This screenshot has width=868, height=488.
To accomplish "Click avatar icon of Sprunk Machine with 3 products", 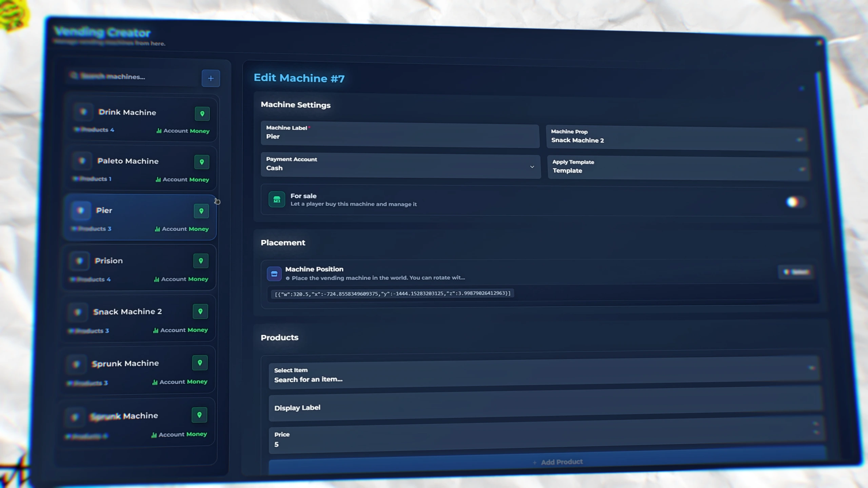I will [x=76, y=364].
